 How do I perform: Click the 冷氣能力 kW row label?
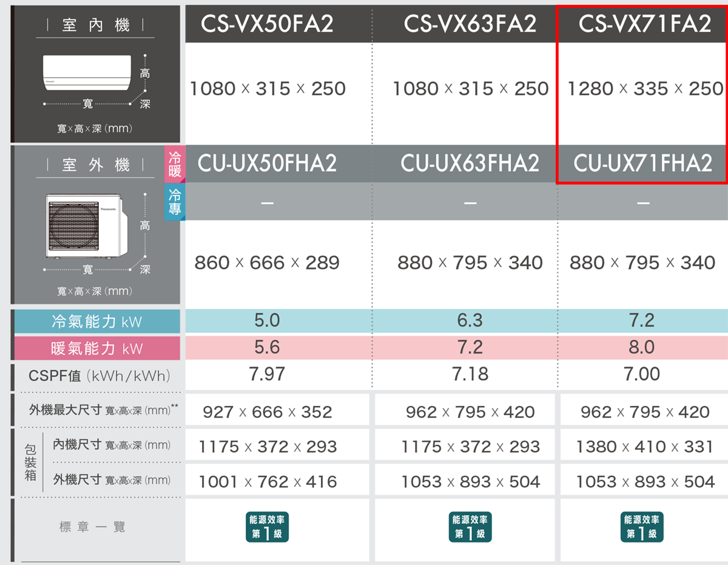(97, 321)
